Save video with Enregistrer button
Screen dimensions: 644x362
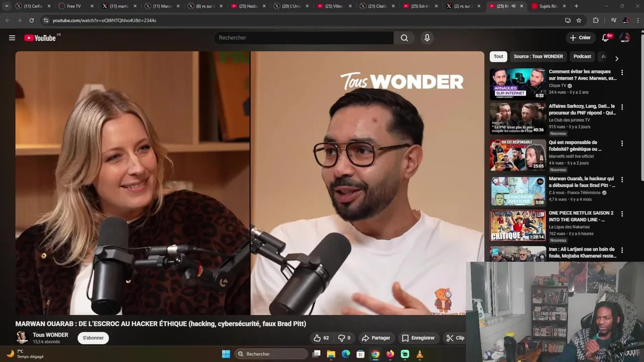pos(419,338)
